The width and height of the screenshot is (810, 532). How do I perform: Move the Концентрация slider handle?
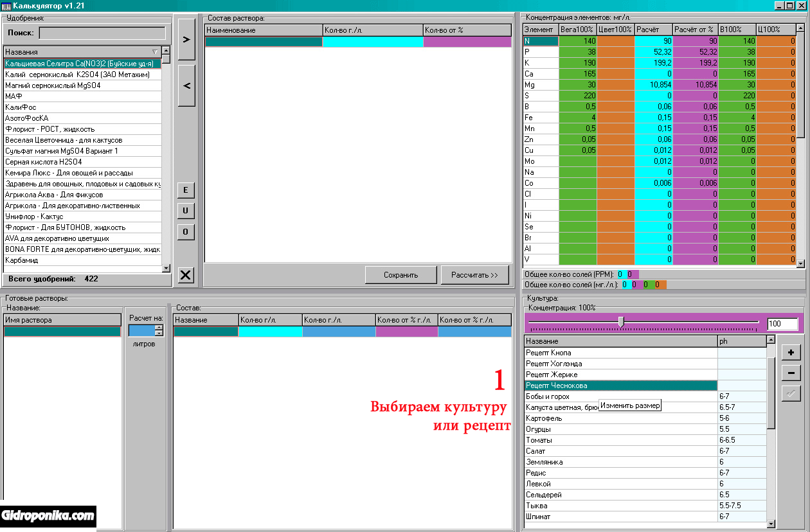pyautogui.click(x=621, y=322)
